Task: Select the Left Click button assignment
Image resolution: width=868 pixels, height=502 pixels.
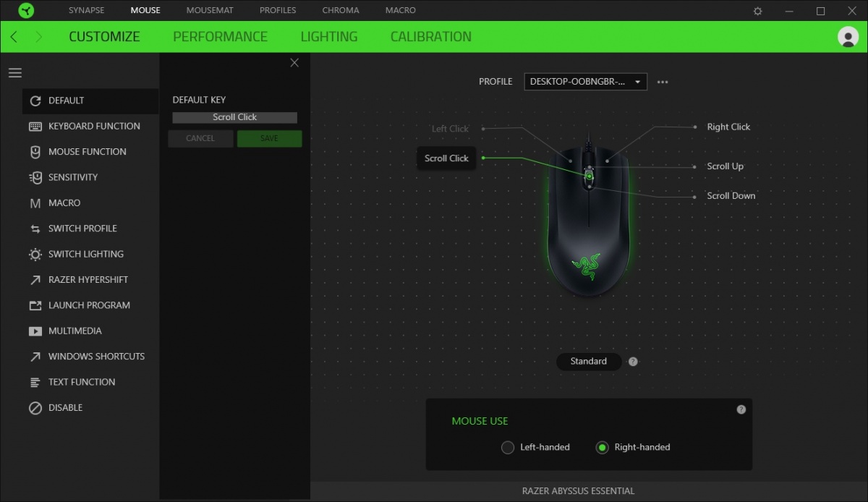Action: (x=450, y=129)
